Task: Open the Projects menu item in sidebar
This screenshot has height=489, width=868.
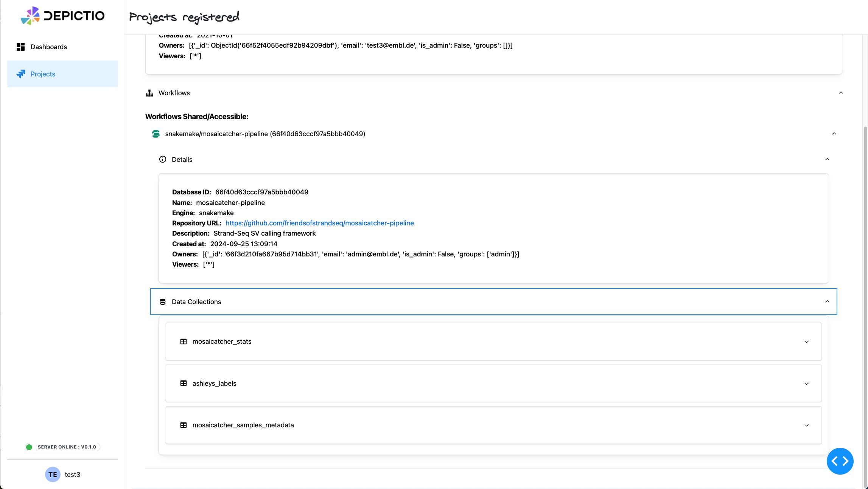Action: pyautogui.click(x=43, y=74)
